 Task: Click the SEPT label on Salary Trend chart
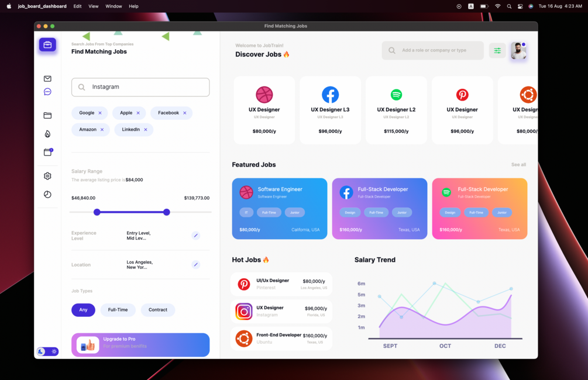390,346
